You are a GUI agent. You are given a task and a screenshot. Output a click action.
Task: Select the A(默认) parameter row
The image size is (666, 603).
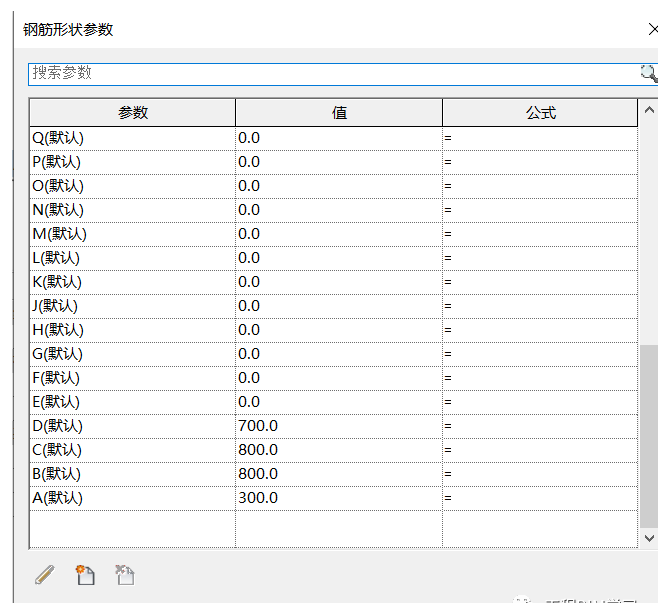pyautogui.click(x=333, y=498)
